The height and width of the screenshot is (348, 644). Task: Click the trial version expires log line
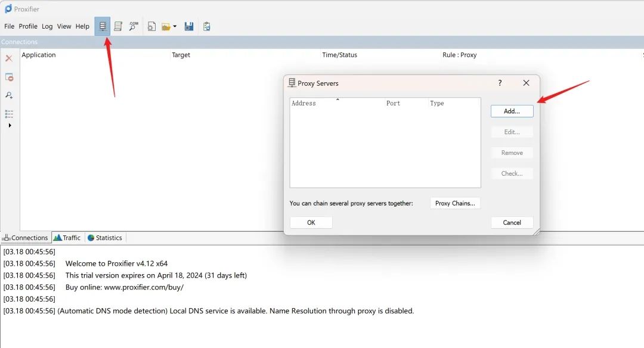tap(156, 275)
